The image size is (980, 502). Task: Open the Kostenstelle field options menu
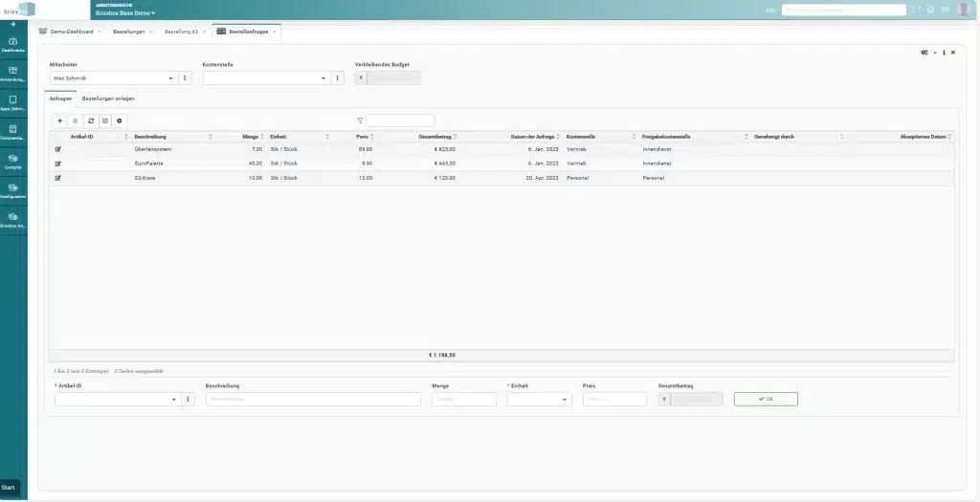click(337, 78)
